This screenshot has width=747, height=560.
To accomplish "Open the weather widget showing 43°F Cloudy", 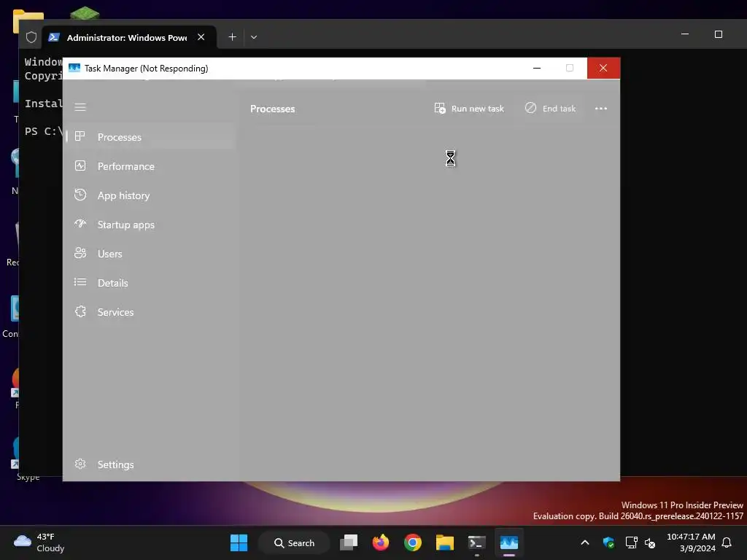I will coord(39,542).
